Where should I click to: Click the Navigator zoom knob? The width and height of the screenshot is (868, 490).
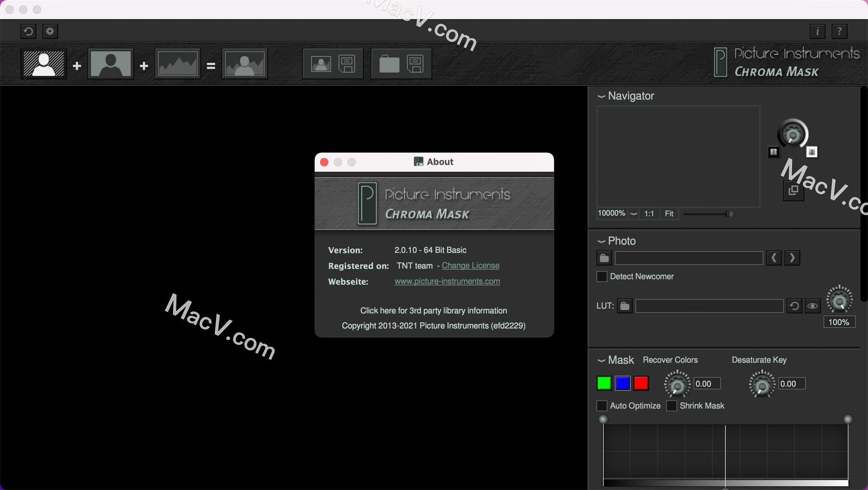pos(793,133)
